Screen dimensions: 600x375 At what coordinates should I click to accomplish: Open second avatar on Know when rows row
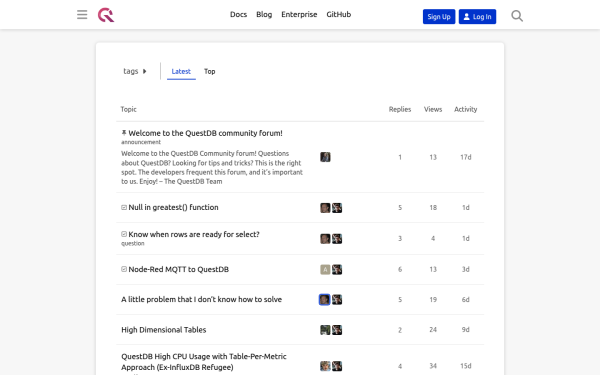(337, 239)
